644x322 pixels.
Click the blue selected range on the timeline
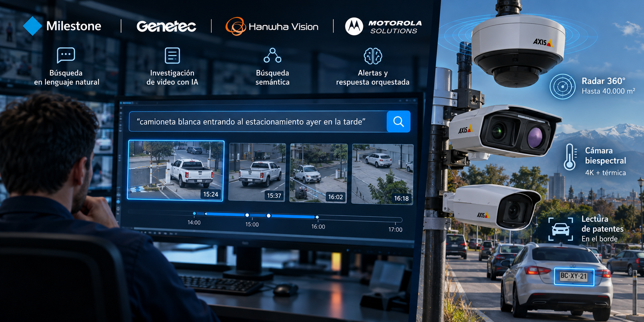(261, 215)
